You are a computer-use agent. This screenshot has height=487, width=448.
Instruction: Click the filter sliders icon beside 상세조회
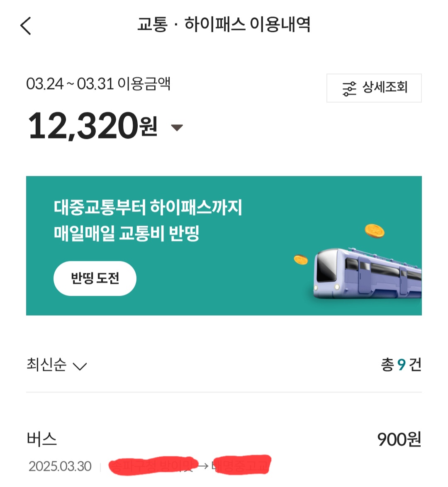pos(349,88)
